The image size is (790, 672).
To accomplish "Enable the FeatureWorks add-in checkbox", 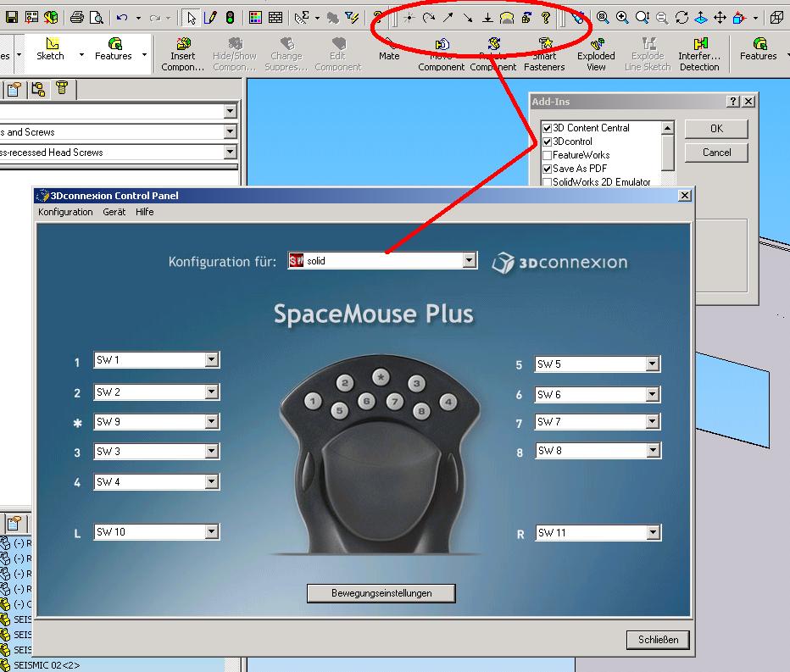I will coord(548,155).
